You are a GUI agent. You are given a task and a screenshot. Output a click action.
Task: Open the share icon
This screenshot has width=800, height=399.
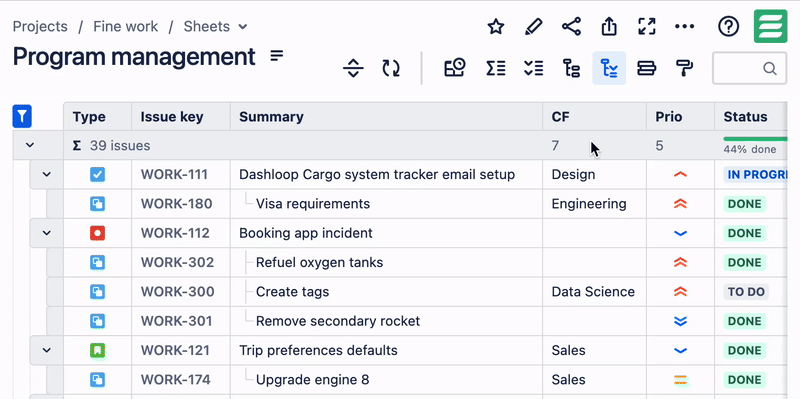[x=571, y=27]
